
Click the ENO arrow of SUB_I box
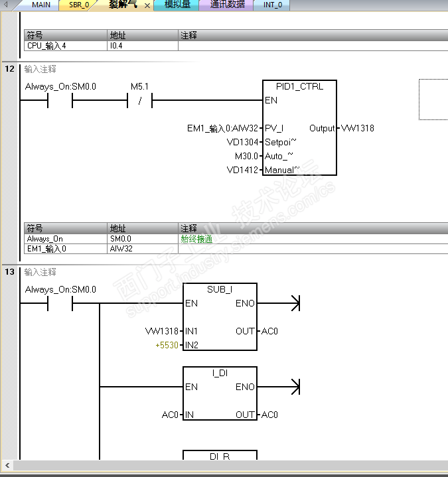pyautogui.click(x=295, y=303)
